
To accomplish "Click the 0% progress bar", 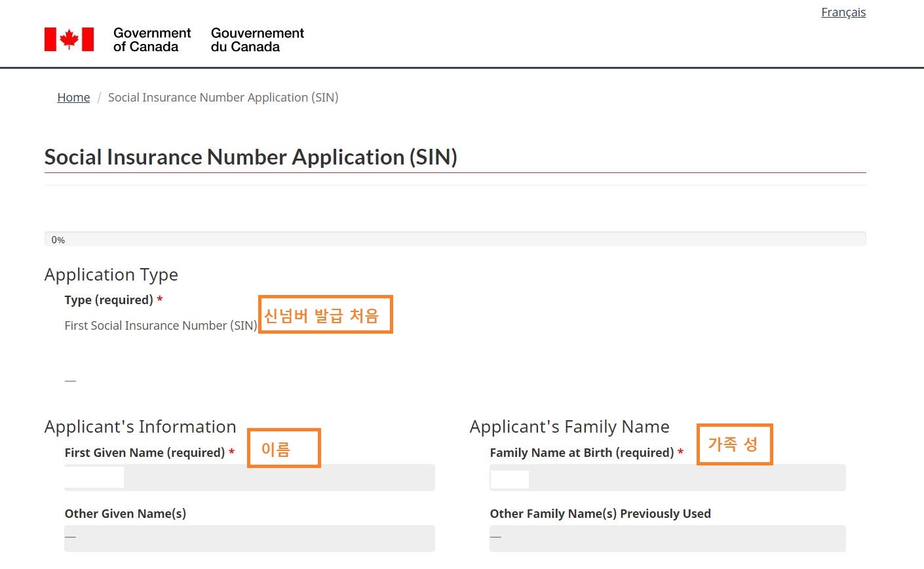I will tap(455, 239).
